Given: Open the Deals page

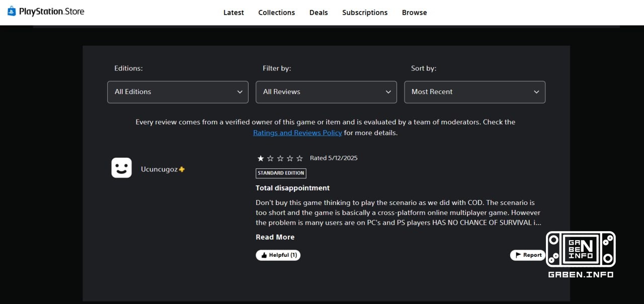Looking at the screenshot, I should 318,13.
